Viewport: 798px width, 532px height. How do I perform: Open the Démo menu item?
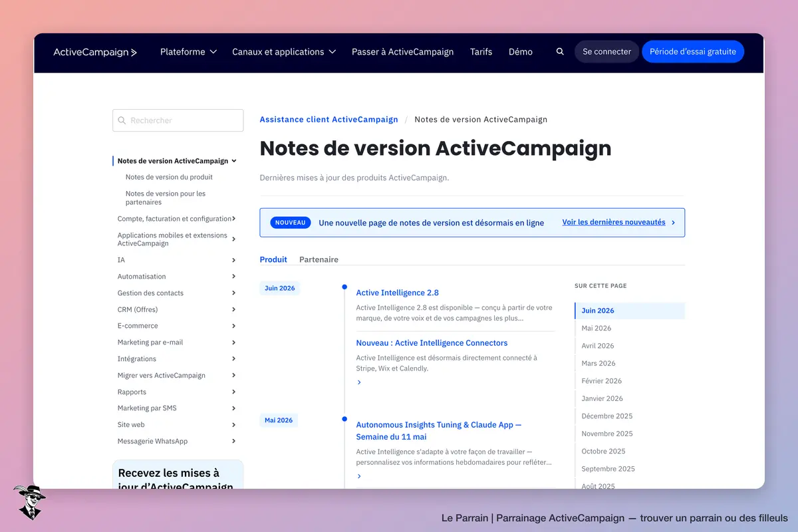tap(521, 52)
